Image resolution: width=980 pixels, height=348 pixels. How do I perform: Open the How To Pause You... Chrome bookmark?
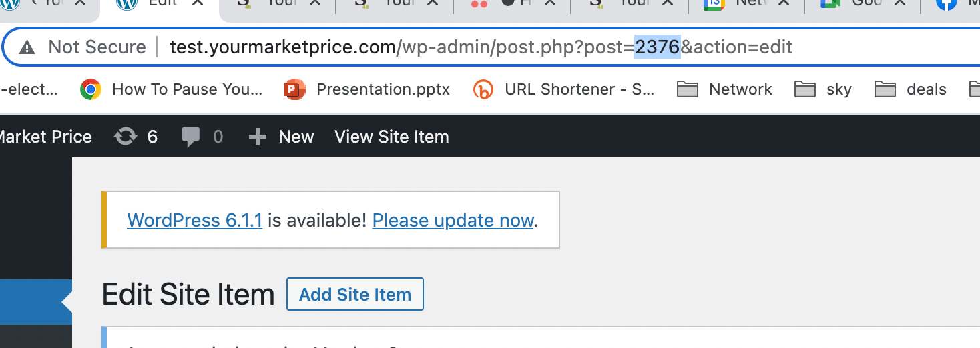(172, 89)
